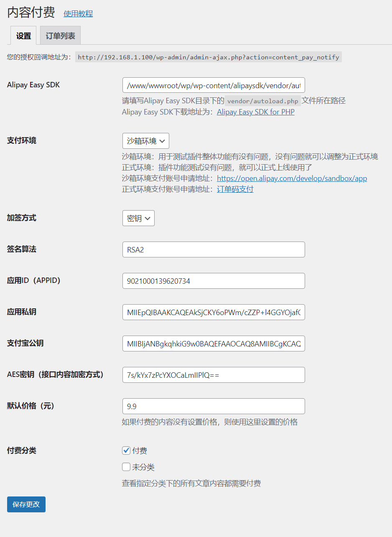392x537 pixels.
Task: Click the AES密钥 input field
Action: [x=214, y=375]
